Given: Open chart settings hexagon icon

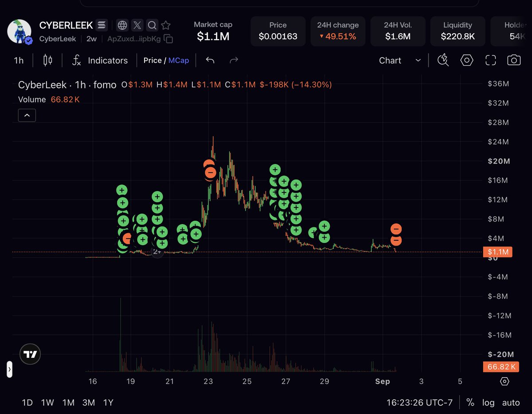Looking at the screenshot, I should [467, 60].
